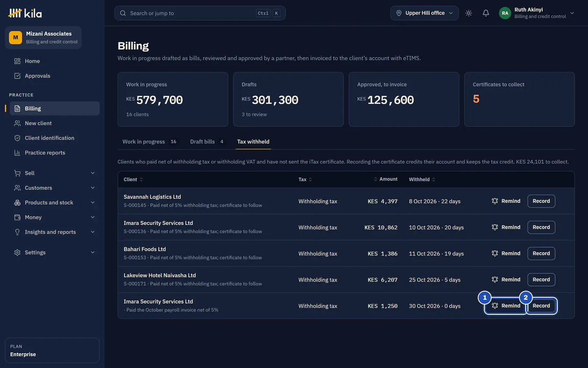Expand the Money sidebar section

coord(55,217)
